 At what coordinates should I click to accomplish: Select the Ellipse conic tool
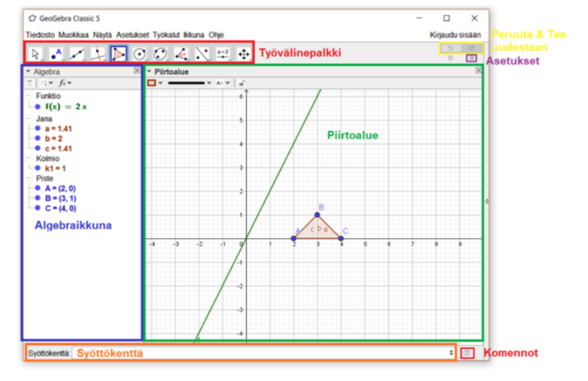point(160,53)
